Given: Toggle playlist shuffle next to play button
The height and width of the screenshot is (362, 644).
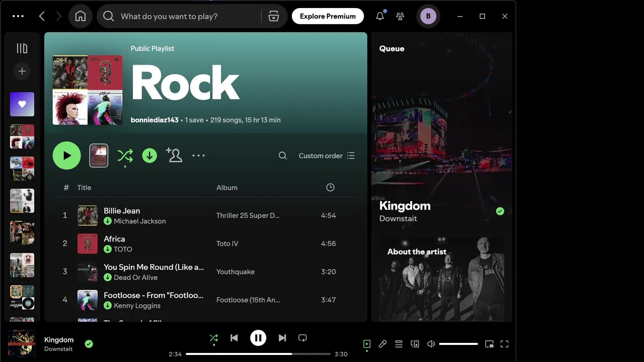Looking at the screenshot, I should 125,156.
